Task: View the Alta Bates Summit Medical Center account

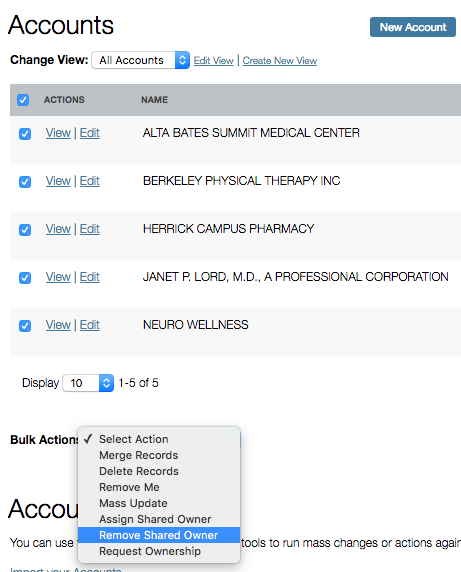Action: tap(58, 133)
